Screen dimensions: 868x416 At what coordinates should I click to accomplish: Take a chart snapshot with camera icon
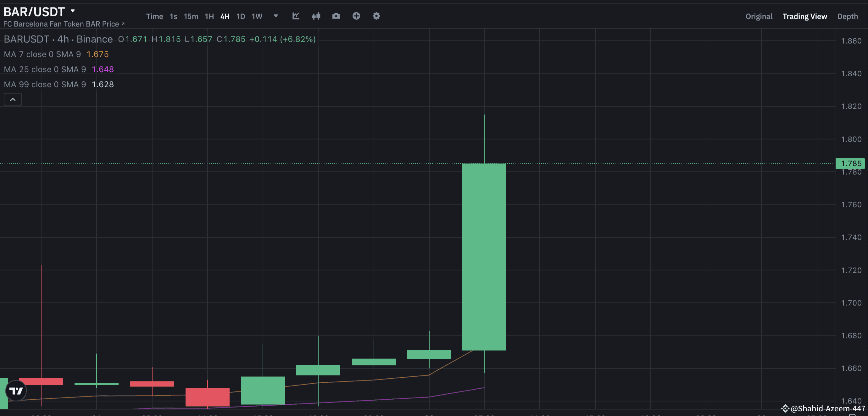[x=336, y=16]
